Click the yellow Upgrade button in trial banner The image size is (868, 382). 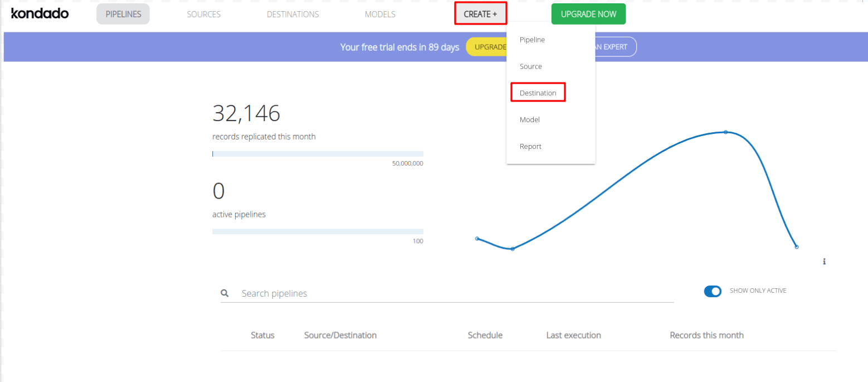[x=486, y=47]
